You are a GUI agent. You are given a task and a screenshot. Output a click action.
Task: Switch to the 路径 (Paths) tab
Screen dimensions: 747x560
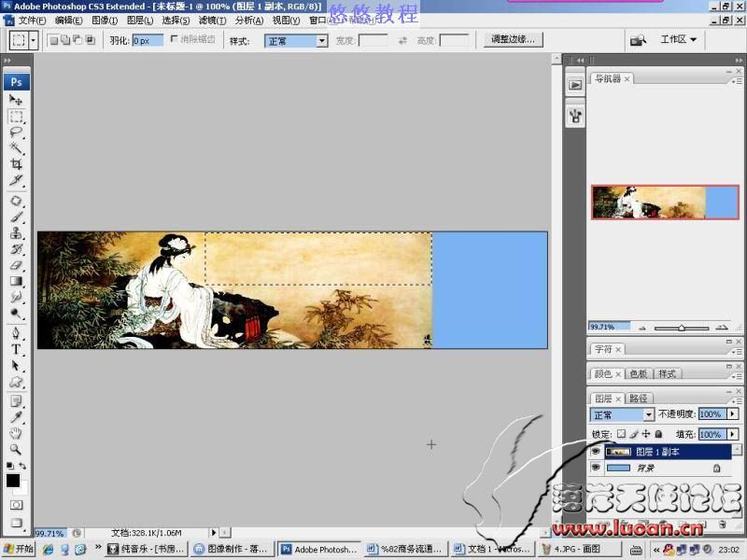[x=638, y=399]
